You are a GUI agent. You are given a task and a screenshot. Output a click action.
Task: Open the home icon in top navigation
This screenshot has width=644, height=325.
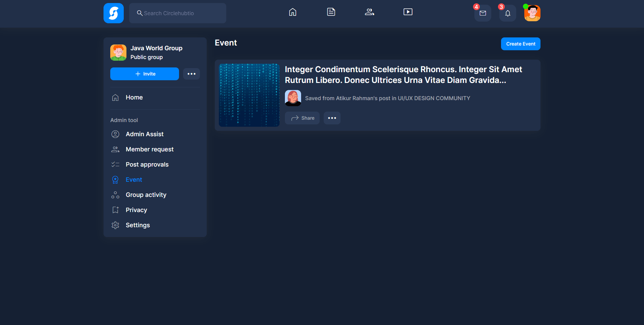tap(293, 12)
